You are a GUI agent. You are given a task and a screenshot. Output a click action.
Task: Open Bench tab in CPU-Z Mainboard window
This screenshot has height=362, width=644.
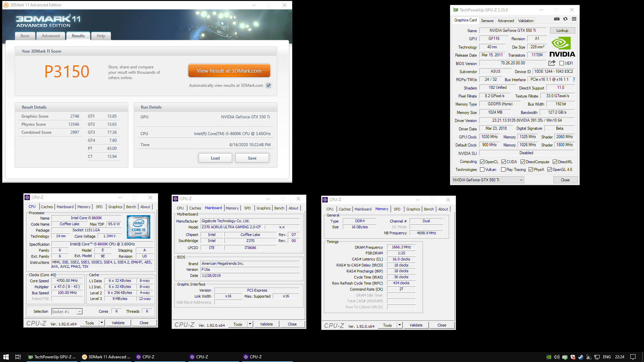coord(279,208)
